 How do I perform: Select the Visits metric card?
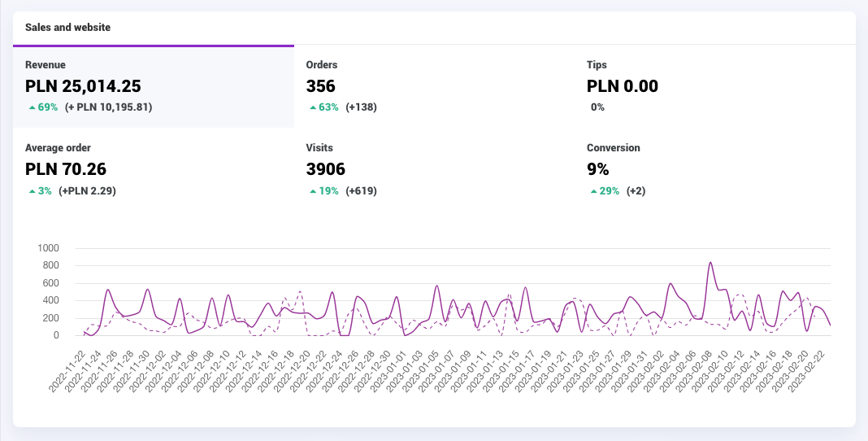coord(435,169)
